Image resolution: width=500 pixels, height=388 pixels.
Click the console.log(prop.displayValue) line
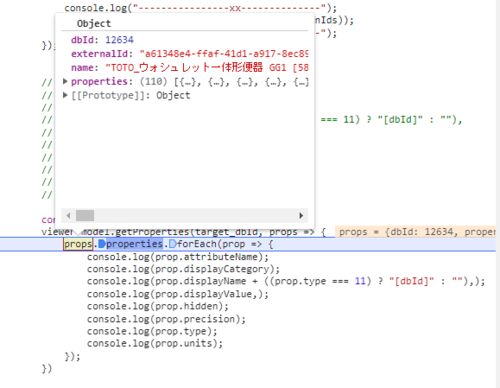[178, 294]
